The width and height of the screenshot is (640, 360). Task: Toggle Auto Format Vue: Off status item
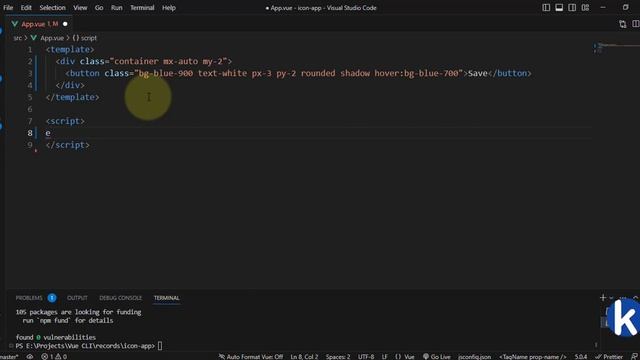tap(251, 357)
